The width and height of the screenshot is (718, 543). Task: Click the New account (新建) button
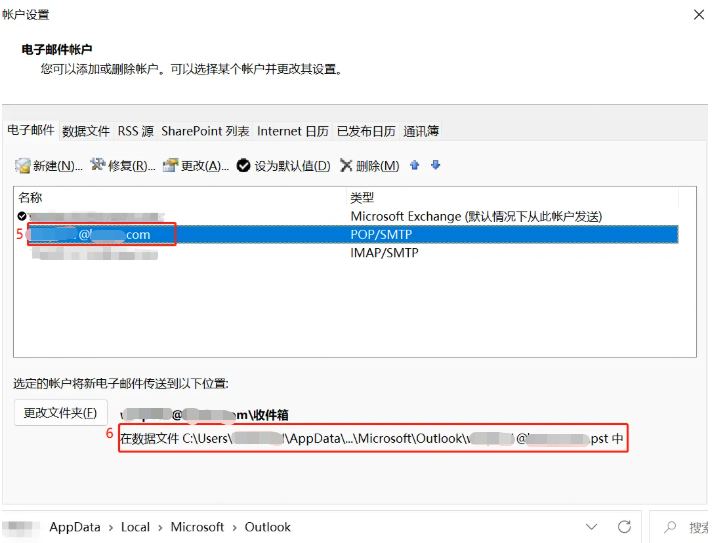pyautogui.click(x=49, y=166)
